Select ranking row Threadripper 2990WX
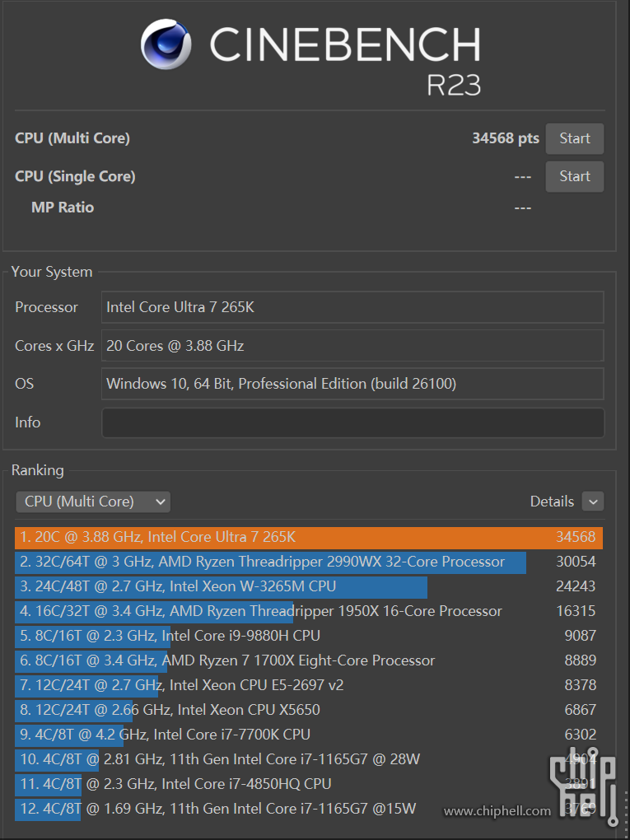 coord(309,562)
